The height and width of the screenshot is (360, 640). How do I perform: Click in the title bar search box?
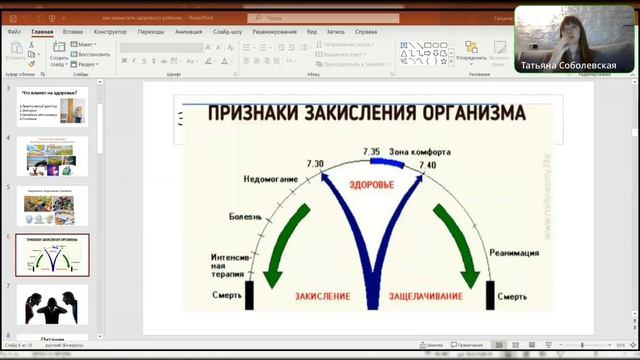coord(323,18)
